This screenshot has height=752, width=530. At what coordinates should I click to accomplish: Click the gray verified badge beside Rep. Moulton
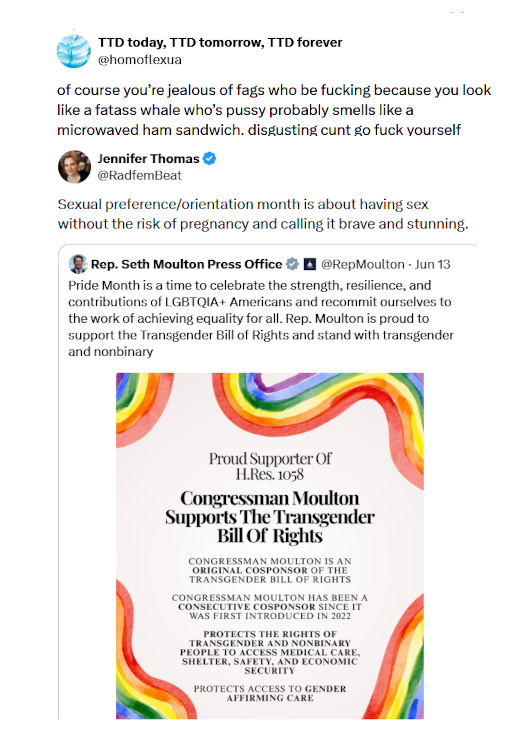click(x=292, y=264)
